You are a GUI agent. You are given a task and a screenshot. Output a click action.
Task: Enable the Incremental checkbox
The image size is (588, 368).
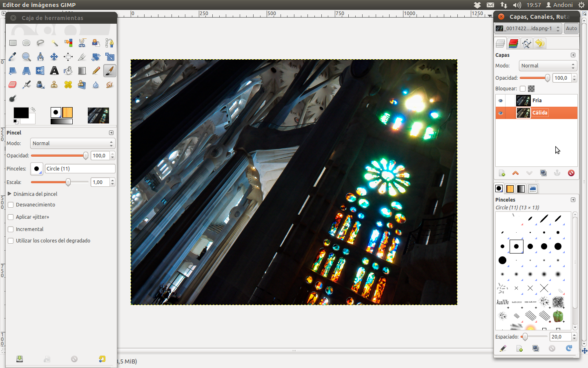11,229
